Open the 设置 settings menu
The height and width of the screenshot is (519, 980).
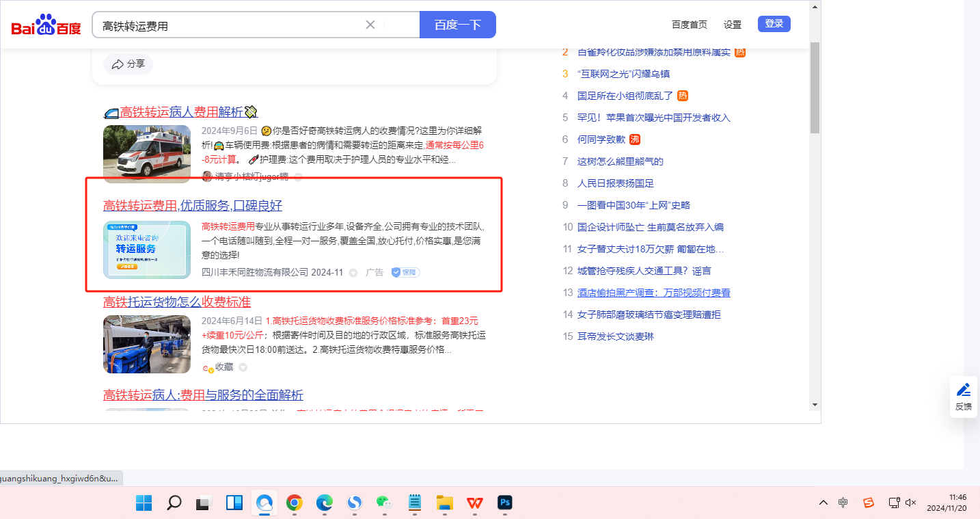coord(733,25)
